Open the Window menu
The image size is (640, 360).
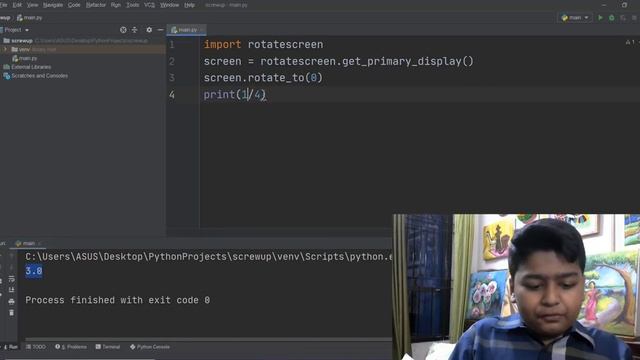pyautogui.click(x=169, y=5)
